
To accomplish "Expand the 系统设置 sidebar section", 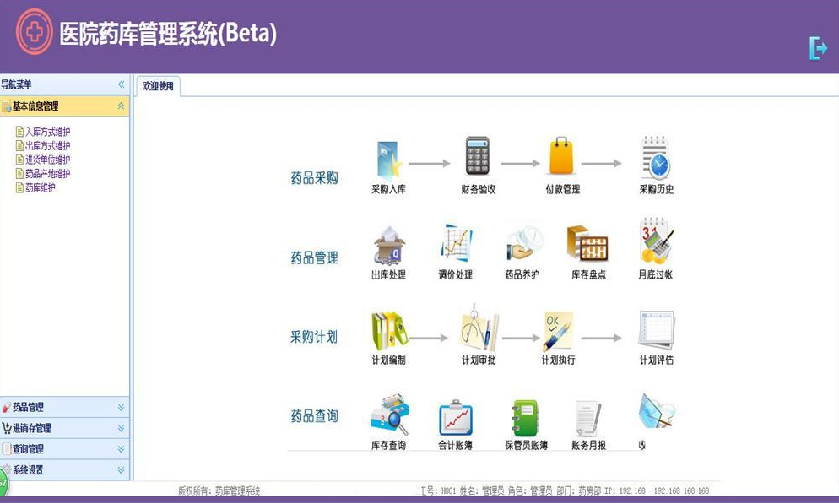I will tap(65, 469).
